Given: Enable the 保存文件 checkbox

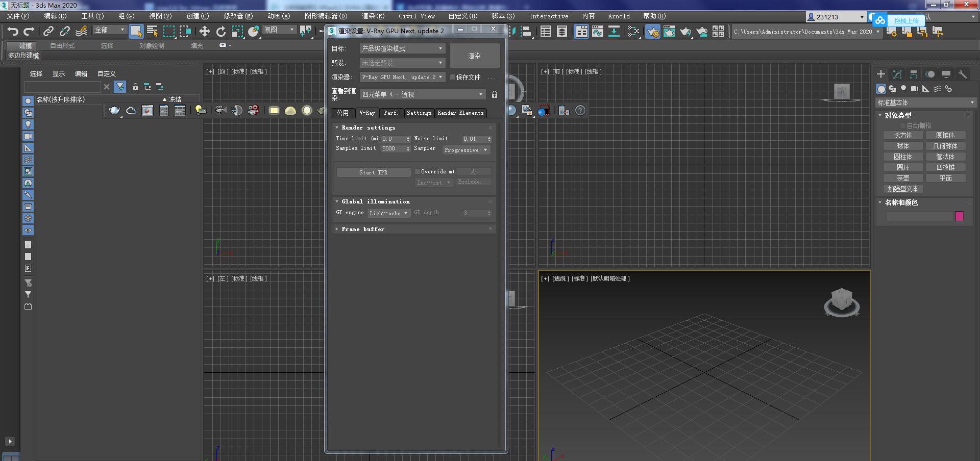Looking at the screenshot, I should 452,78.
